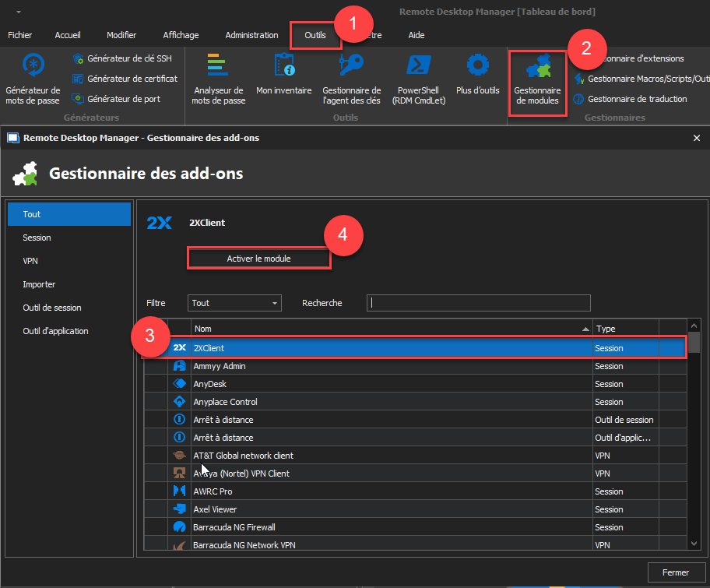This screenshot has height=588, width=710.
Task: Click into the Recherche search field
Action: tap(479, 303)
